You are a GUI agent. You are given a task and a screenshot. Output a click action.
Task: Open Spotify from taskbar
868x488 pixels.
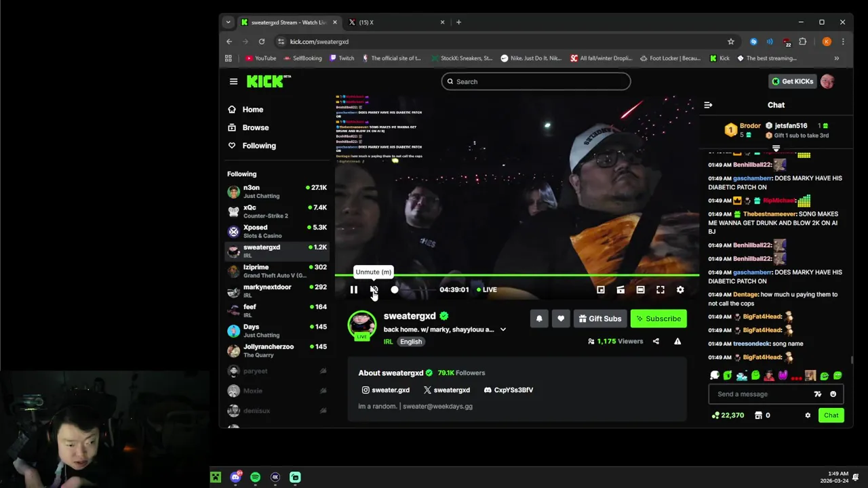coord(255,477)
